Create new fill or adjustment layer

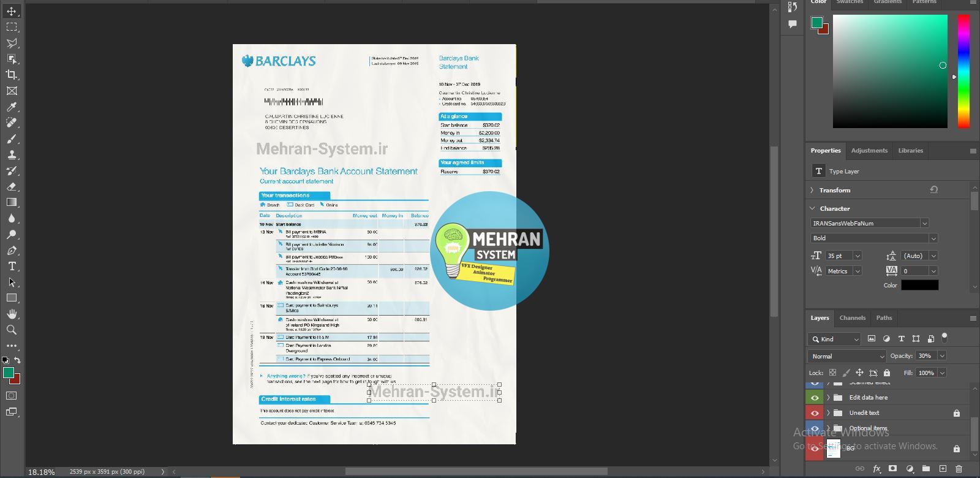(910, 469)
